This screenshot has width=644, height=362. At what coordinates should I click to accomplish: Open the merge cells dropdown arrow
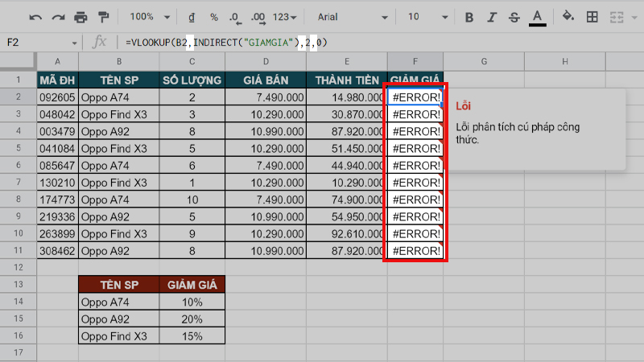[x=634, y=18]
